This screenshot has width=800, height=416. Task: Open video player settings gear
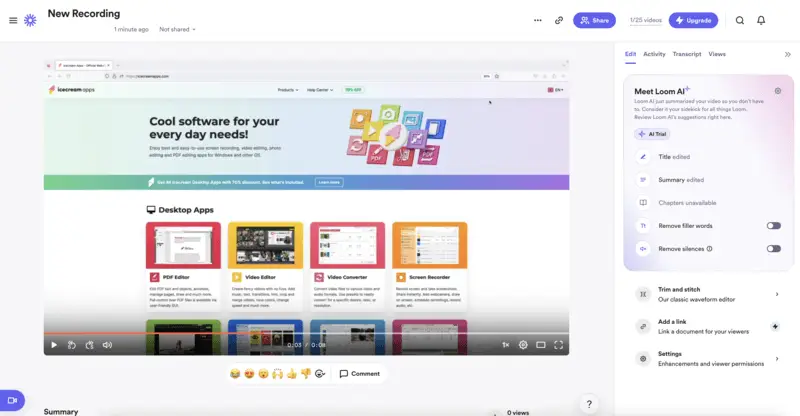tap(523, 345)
